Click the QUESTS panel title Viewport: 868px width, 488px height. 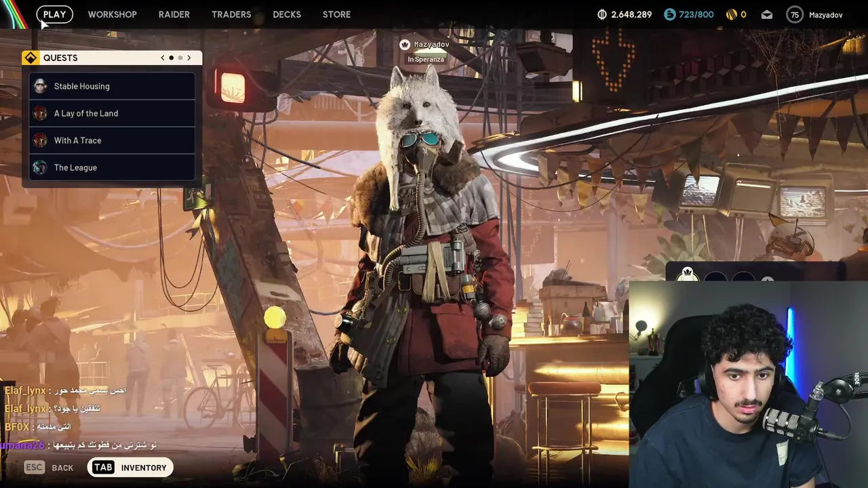[x=60, y=58]
